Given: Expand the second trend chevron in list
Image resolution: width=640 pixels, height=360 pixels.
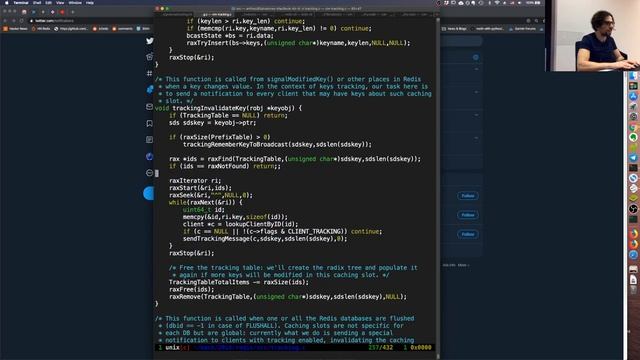Looking at the screenshot, I should tap(476, 92).
